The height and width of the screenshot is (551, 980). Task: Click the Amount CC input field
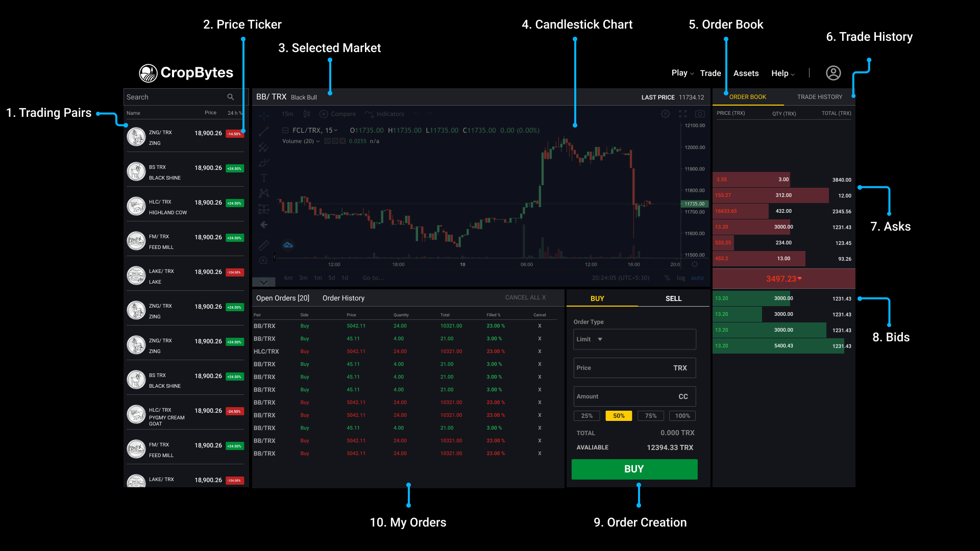point(634,396)
